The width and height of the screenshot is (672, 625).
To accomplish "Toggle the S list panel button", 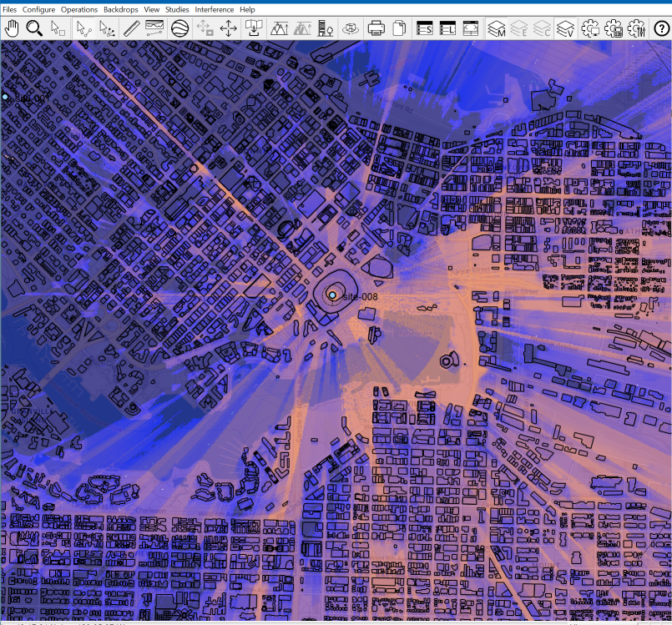I will click(x=424, y=28).
